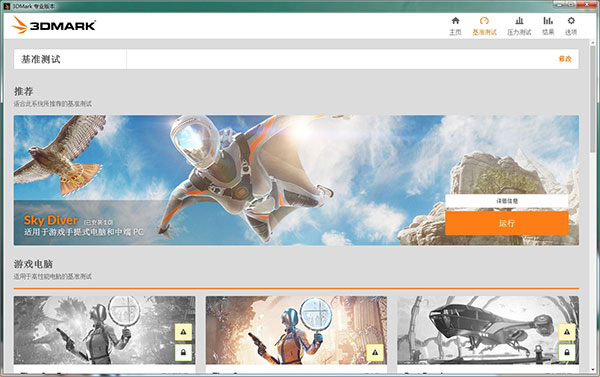Open the options gear icon
This screenshot has height=377, width=600.
[x=571, y=21]
